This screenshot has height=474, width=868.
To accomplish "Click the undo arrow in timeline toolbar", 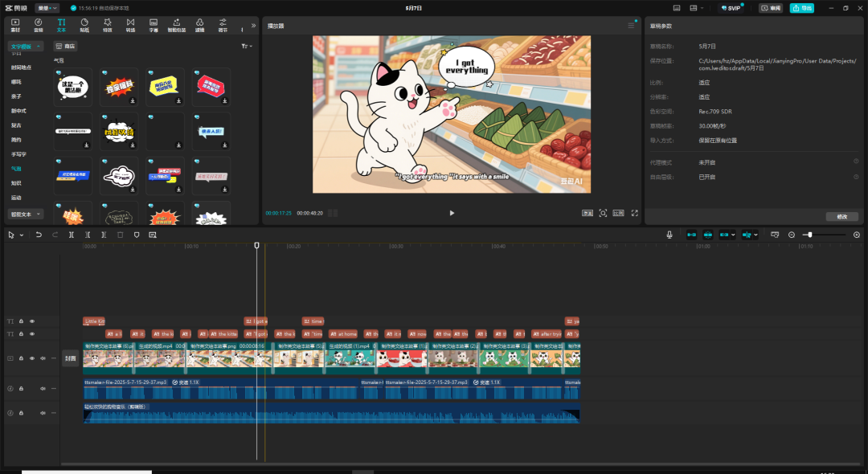I will coord(39,235).
